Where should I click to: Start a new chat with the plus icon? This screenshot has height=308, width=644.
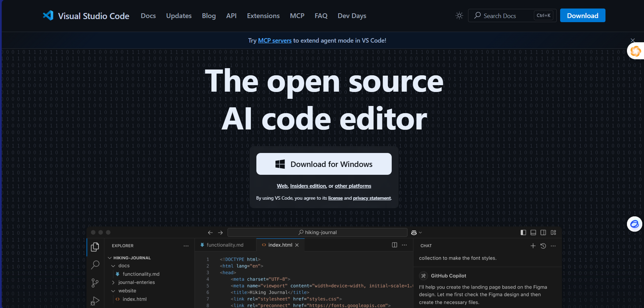[533, 246]
